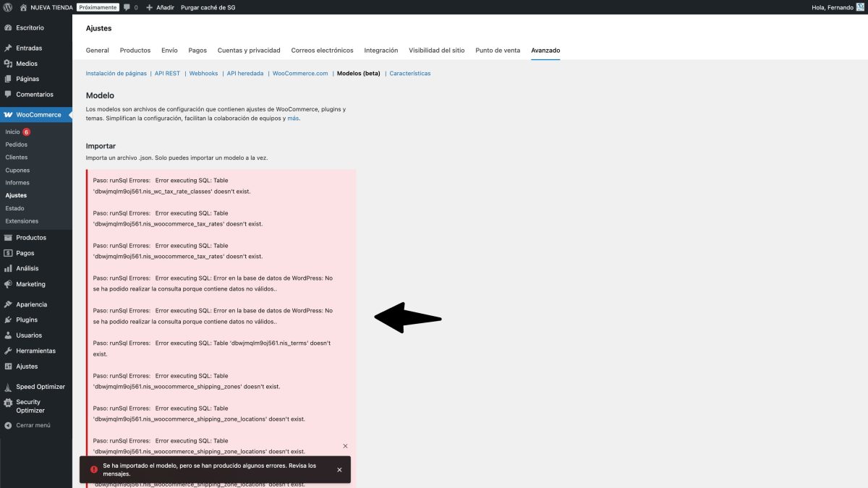
Task: Open Entradas via its pin icon
Action: 8,48
